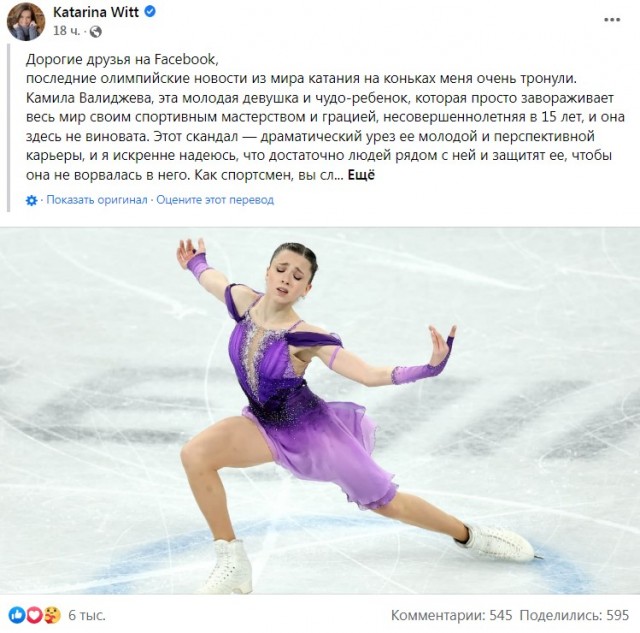View Поделились: 595 shares list
The width and height of the screenshot is (640, 633).
tap(574, 615)
